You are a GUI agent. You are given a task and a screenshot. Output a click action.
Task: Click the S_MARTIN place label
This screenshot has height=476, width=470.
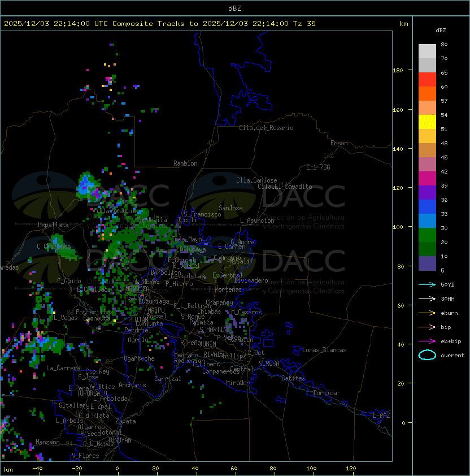coord(214,330)
